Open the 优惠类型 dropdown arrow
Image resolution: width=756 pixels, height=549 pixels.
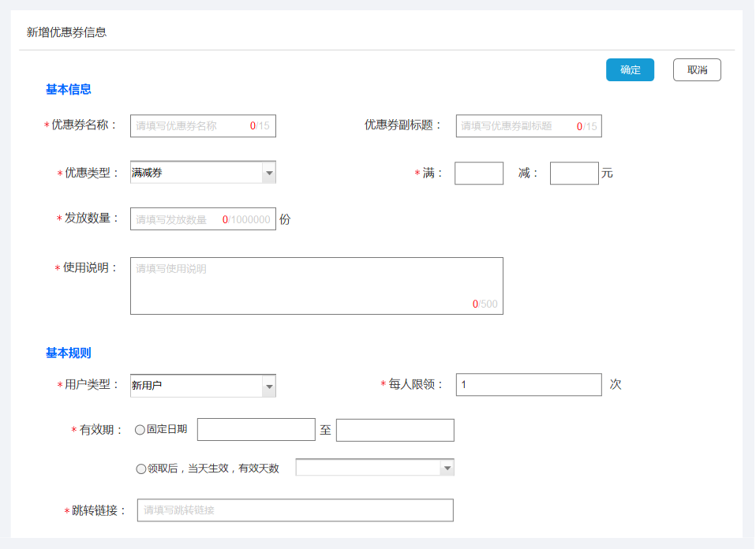coord(268,173)
